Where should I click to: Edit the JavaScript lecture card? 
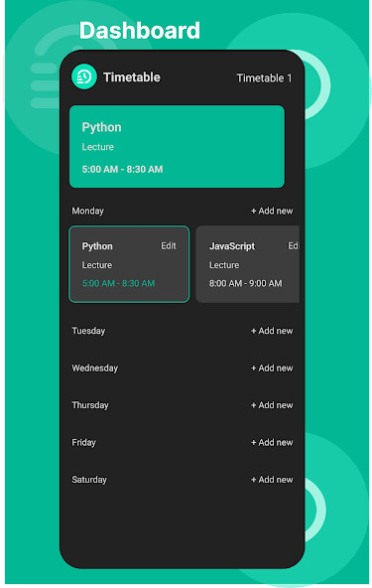tap(293, 245)
